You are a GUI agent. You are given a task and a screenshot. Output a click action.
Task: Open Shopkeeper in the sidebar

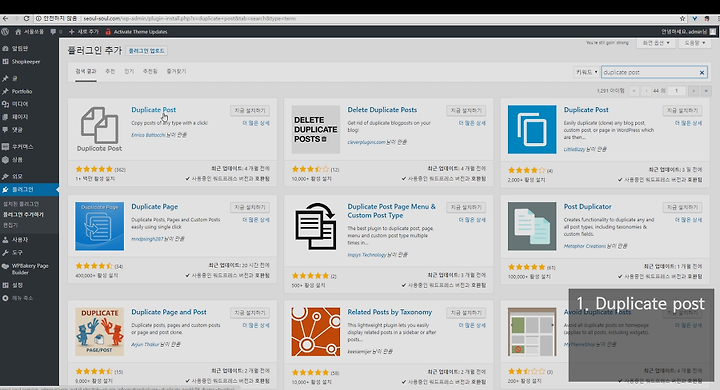coord(26,62)
